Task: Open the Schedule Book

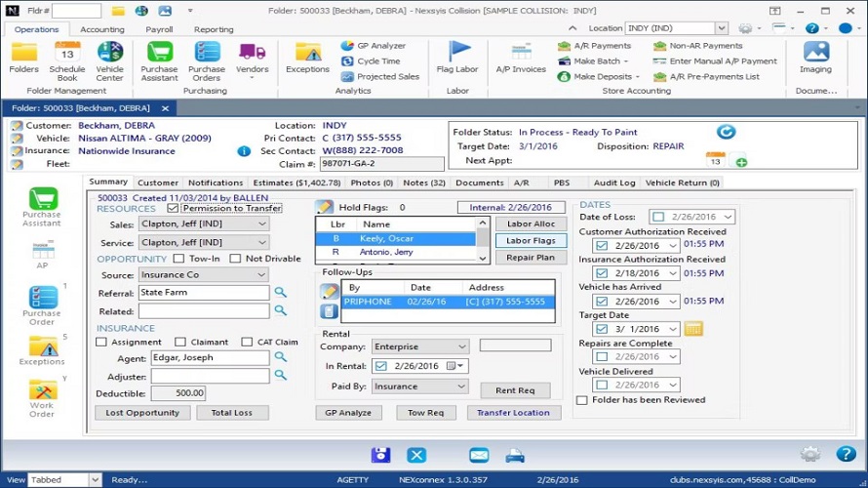Action: [x=67, y=61]
